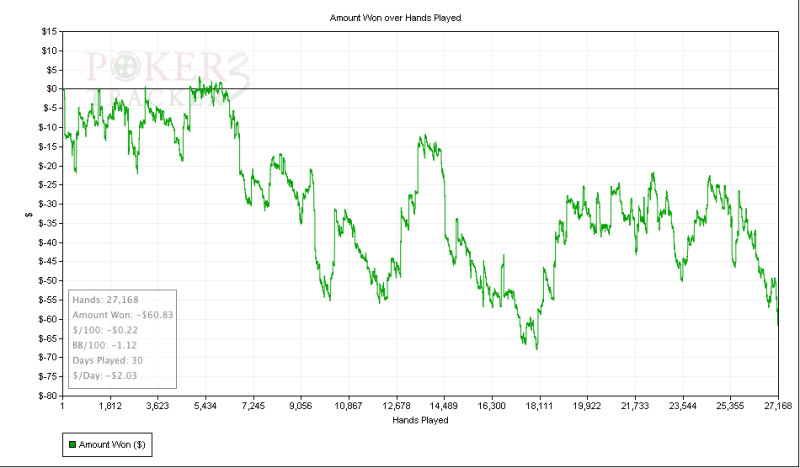
Task: Click the $-75 y-axis label
Action: pos(48,377)
